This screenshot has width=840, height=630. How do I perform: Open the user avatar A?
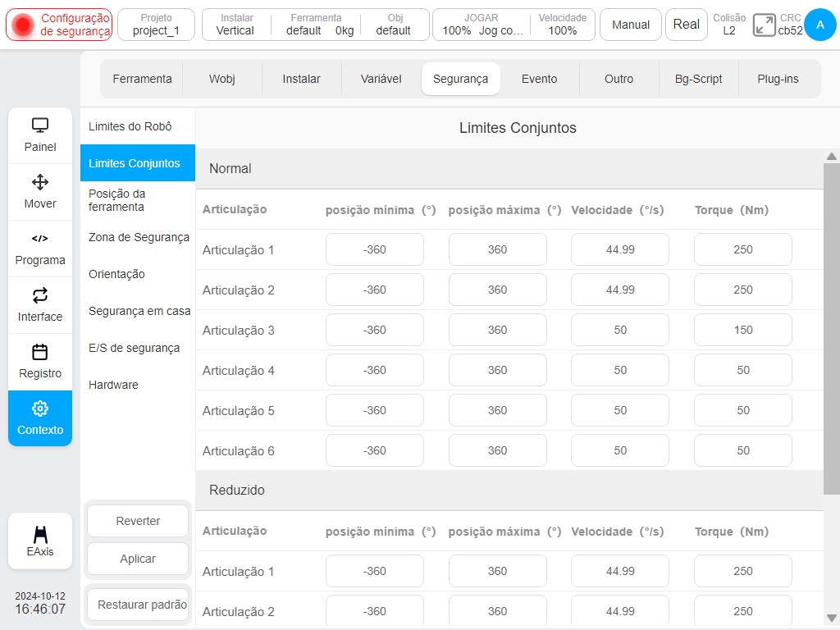click(x=819, y=25)
